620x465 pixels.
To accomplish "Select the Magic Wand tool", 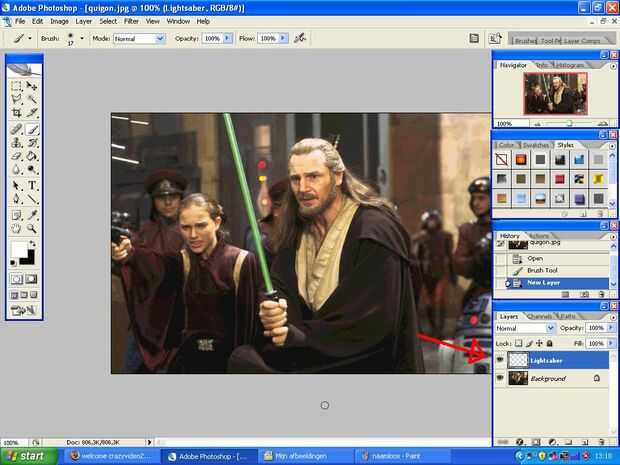I will (32, 99).
